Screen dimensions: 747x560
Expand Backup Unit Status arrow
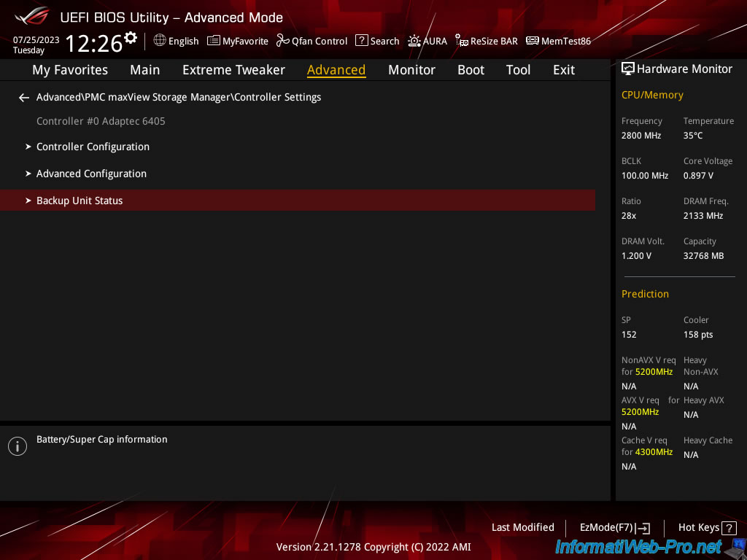tap(28, 201)
